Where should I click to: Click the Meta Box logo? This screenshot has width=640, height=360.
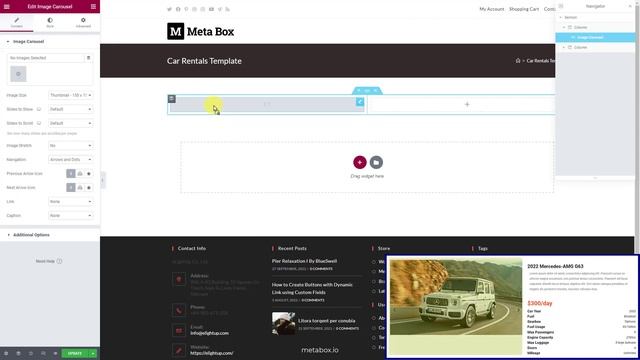click(200, 31)
